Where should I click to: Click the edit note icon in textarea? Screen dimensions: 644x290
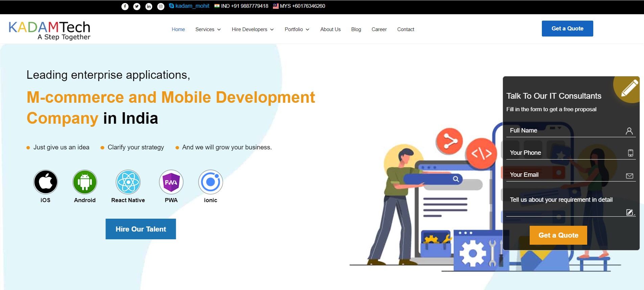tap(630, 212)
